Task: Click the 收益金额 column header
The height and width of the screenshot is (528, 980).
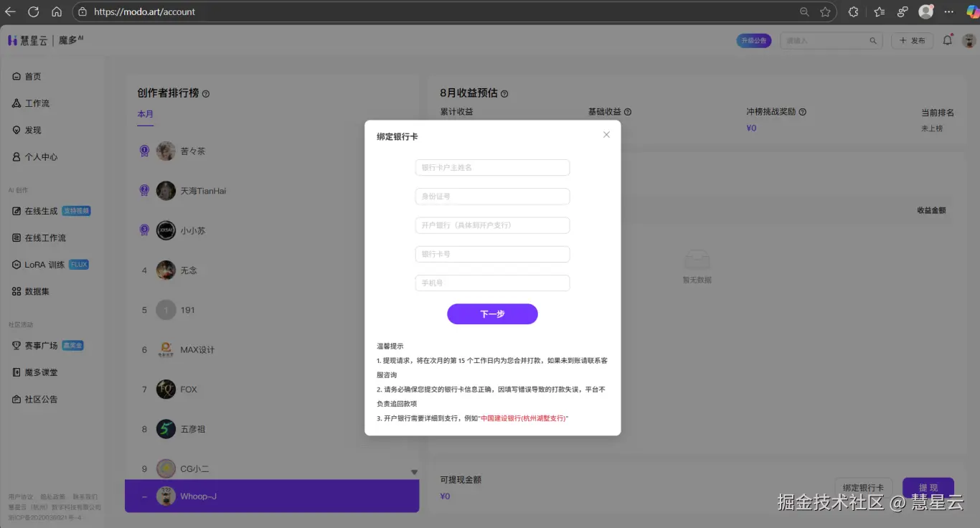Action: point(931,210)
